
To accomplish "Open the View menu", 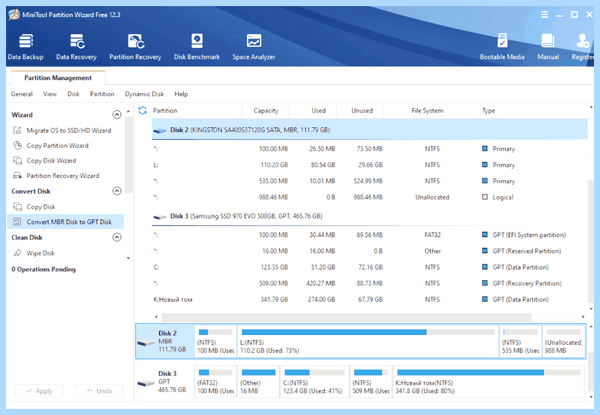I will (50, 94).
